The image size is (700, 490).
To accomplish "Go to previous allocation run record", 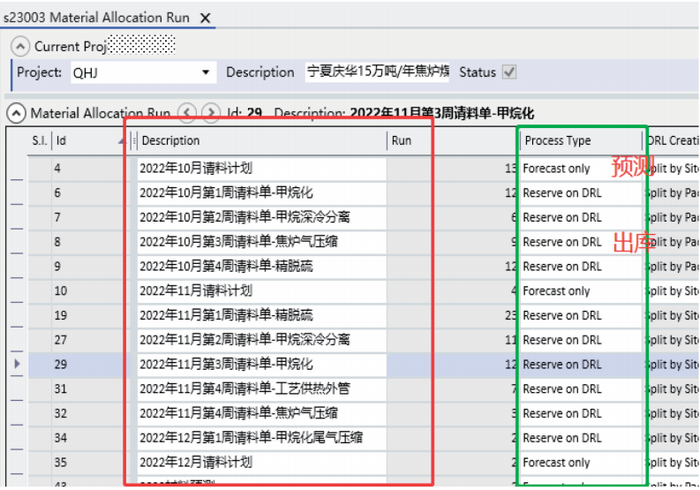I will (x=186, y=113).
